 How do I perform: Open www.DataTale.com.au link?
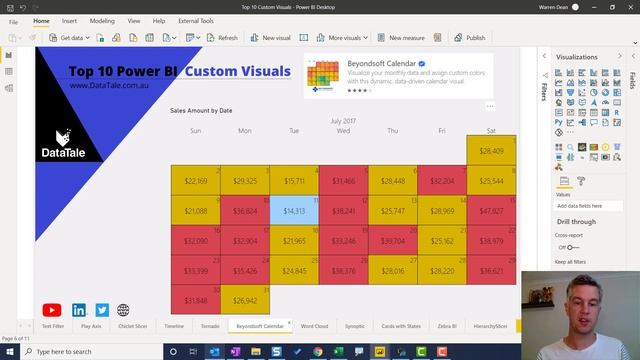pyautogui.click(x=109, y=85)
